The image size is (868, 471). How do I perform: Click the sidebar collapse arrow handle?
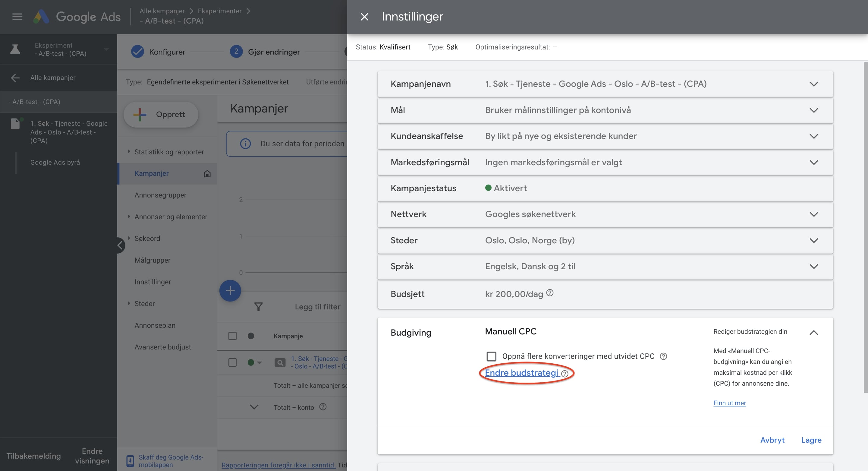point(120,245)
